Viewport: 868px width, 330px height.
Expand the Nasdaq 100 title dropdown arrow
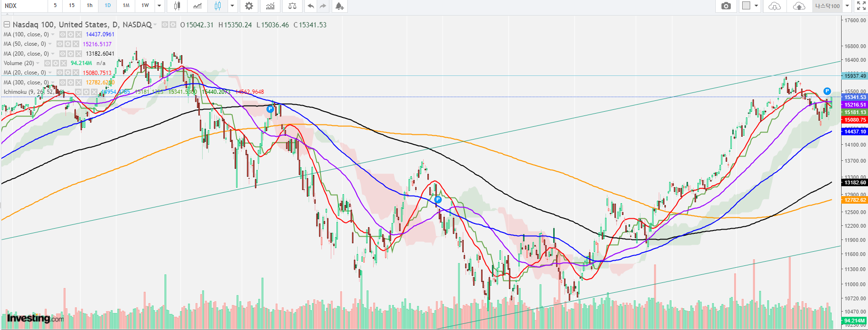click(x=155, y=25)
